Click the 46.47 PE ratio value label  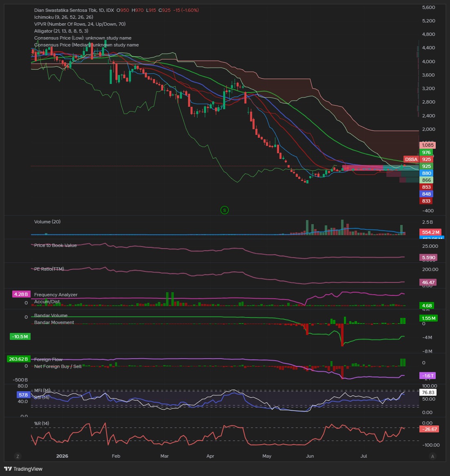point(428,283)
